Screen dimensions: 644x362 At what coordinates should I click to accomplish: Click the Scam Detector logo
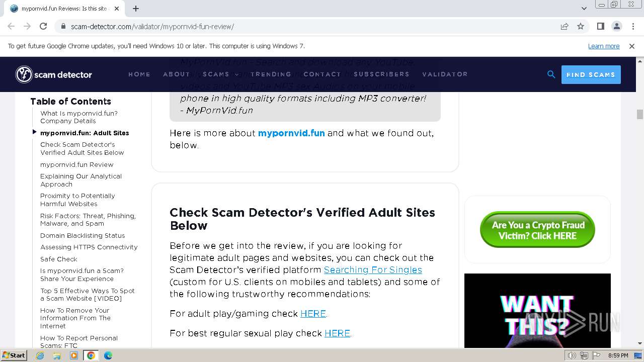[x=54, y=74]
